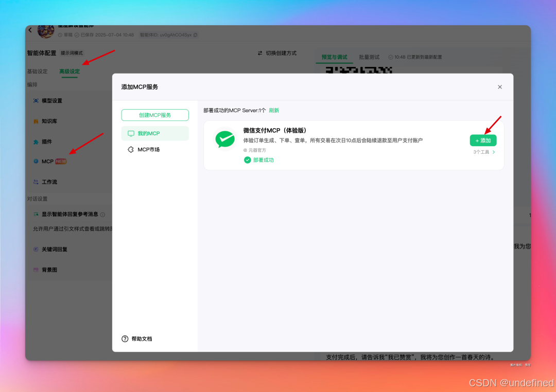Screen dimensions: 556x392
Task: Close the 添加MCP服务 dialog
Action: 499,87
